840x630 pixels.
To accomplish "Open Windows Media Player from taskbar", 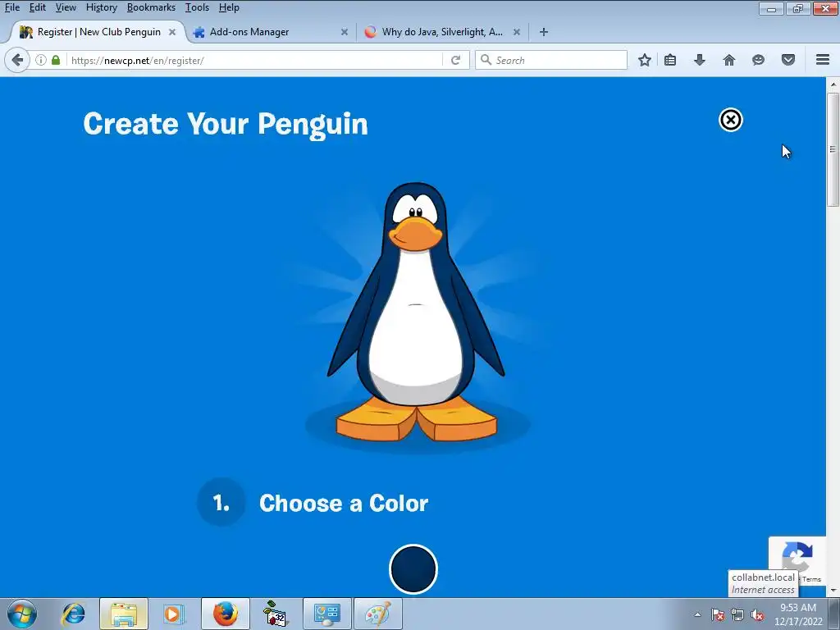I will [x=174, y=614].
